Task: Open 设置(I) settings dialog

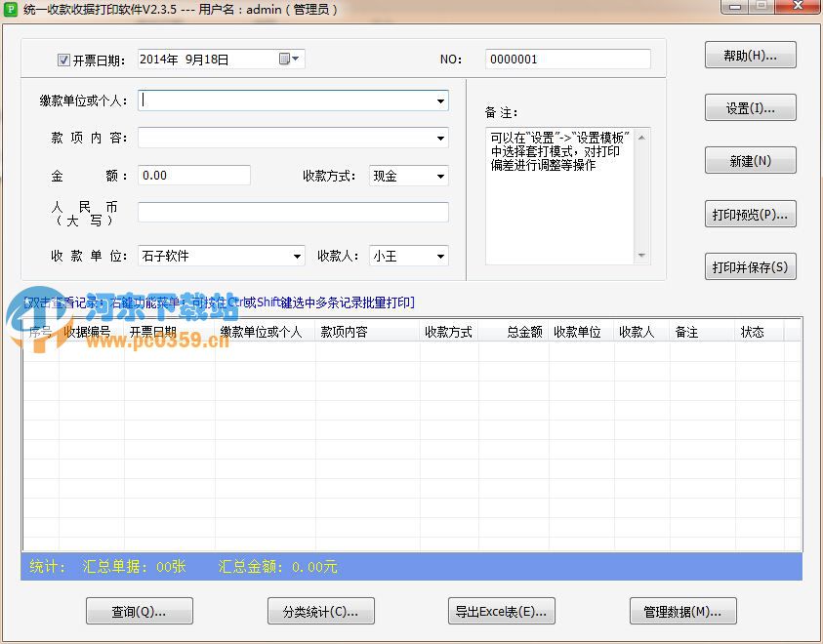Action: tap(750, 107)
